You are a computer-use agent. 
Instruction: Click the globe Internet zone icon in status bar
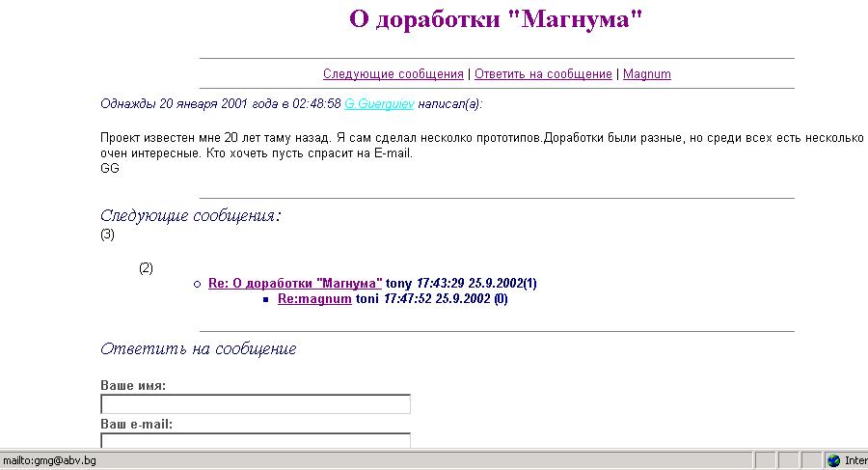coord(833,460)
